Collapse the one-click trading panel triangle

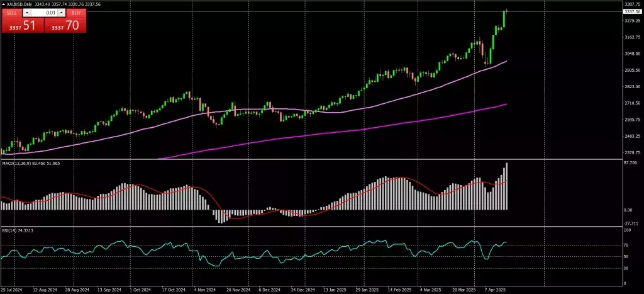4,4
